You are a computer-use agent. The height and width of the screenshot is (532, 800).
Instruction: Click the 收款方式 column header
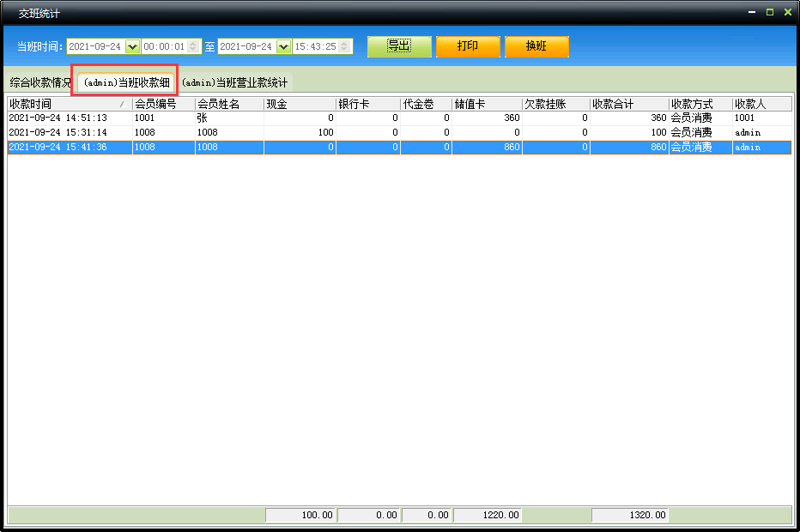click(x=700, y=104)
